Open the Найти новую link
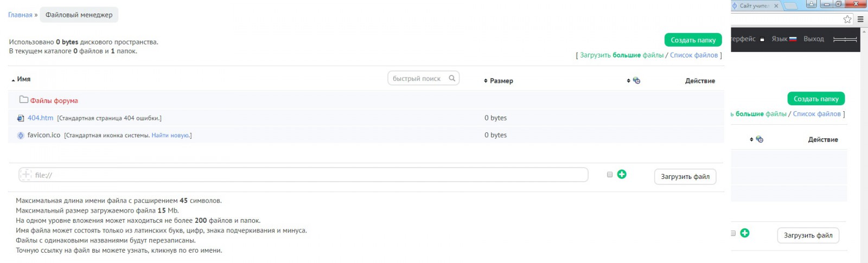This screenshot has height=263, width=868. [x=170, y=136]
